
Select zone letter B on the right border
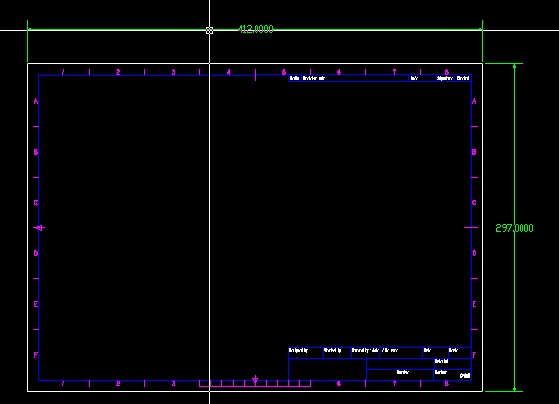pyautogui.click(x=474, y=152)
